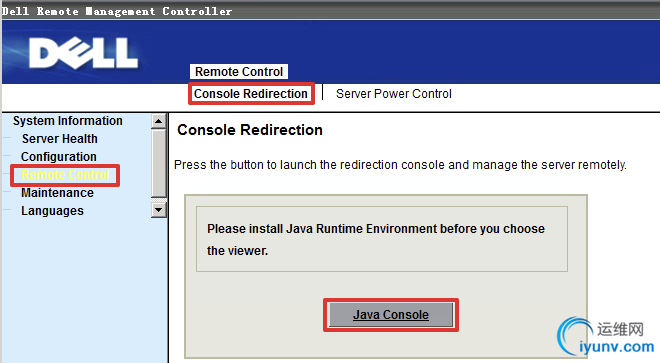Click the sidebar scrollbar up arrow
The image size is (660, 363).
coord(159,121)
